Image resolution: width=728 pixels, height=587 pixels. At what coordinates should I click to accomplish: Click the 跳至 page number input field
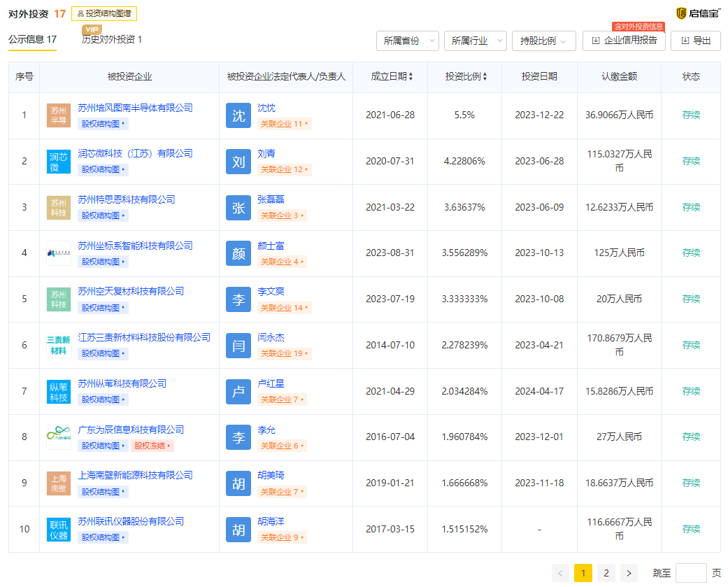point(691,574)
